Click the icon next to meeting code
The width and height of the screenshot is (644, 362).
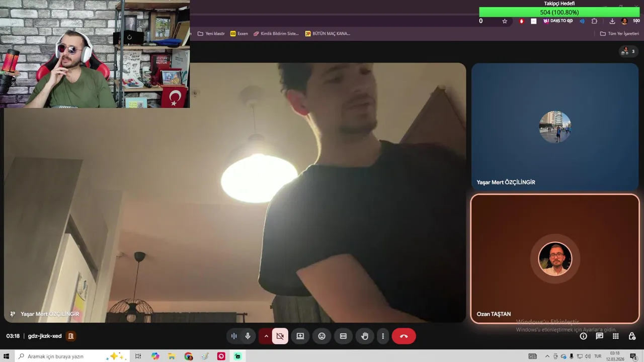71,336
